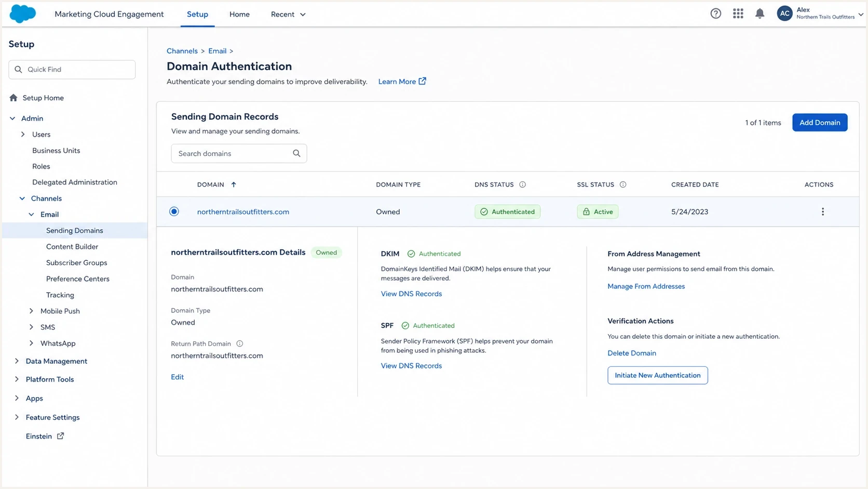Screen dimensions: 868x489
Task: Open the Recent dropdown menu
Action: pyautogui.click(x=288, y=14)
